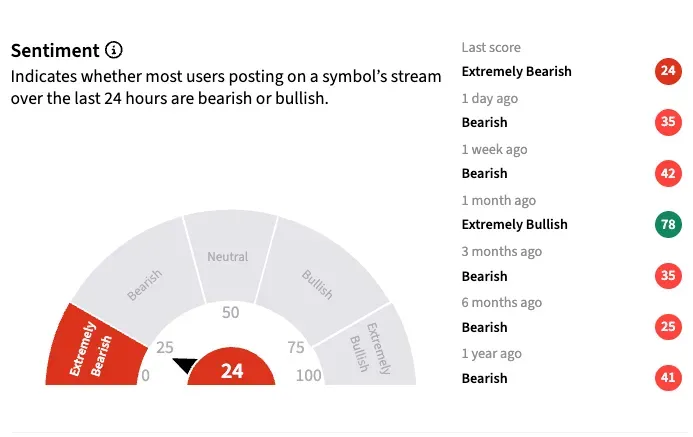Click the red 24 last score badge
Viewport: 693px width, 437px height.
coord(668,71)
